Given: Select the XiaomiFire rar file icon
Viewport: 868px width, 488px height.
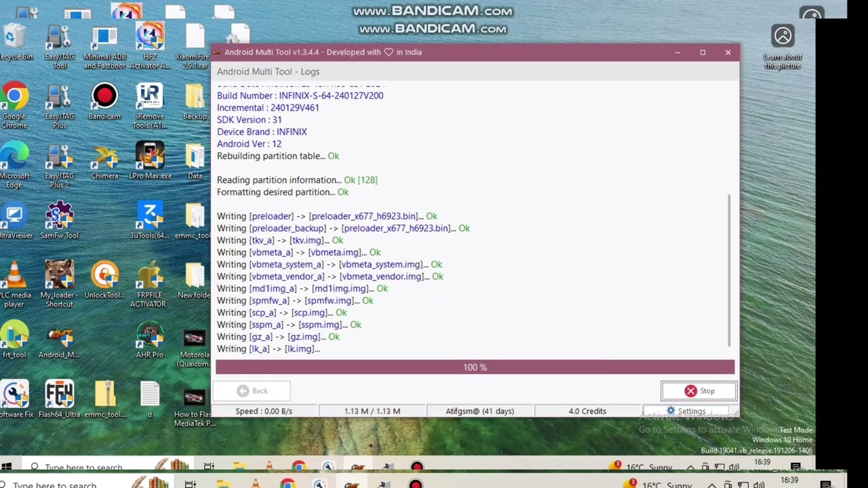Looking at the screenshot, I should (x=195, y=47).
